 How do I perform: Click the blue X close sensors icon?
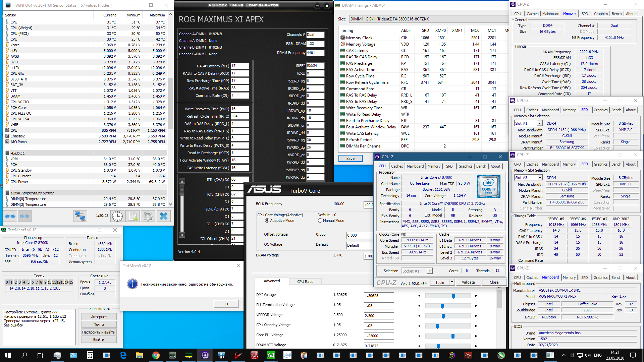tap(163, 216)
